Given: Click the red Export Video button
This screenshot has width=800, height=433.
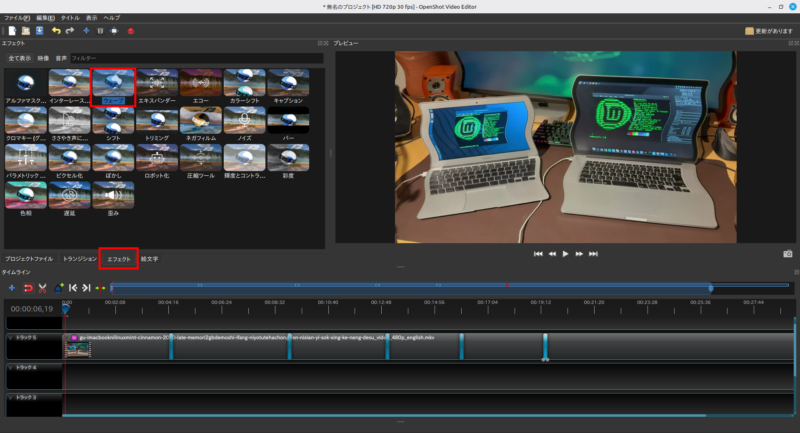Looking at the screenshot, I should click(x=130, y=31).
